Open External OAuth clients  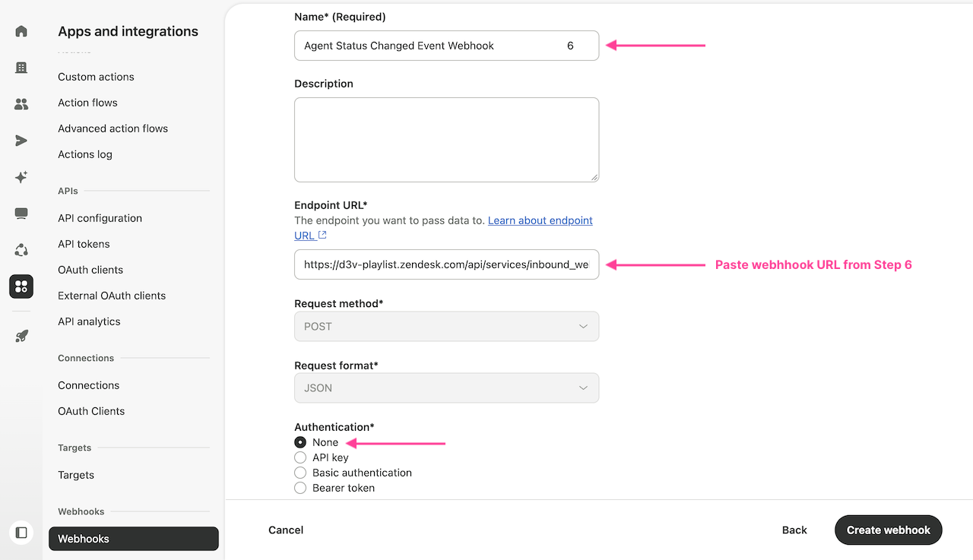pos(112,296)
